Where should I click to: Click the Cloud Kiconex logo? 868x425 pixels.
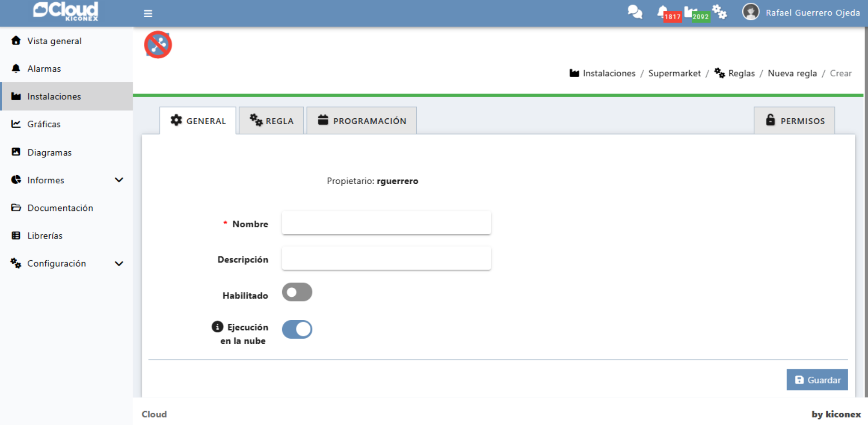point(66,11)
